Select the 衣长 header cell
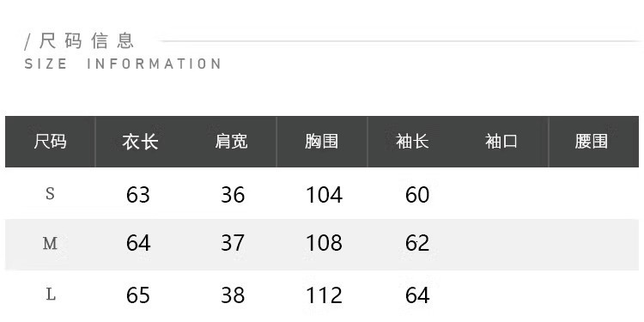This screenshot has height=322, width=644. coord(140,142)
